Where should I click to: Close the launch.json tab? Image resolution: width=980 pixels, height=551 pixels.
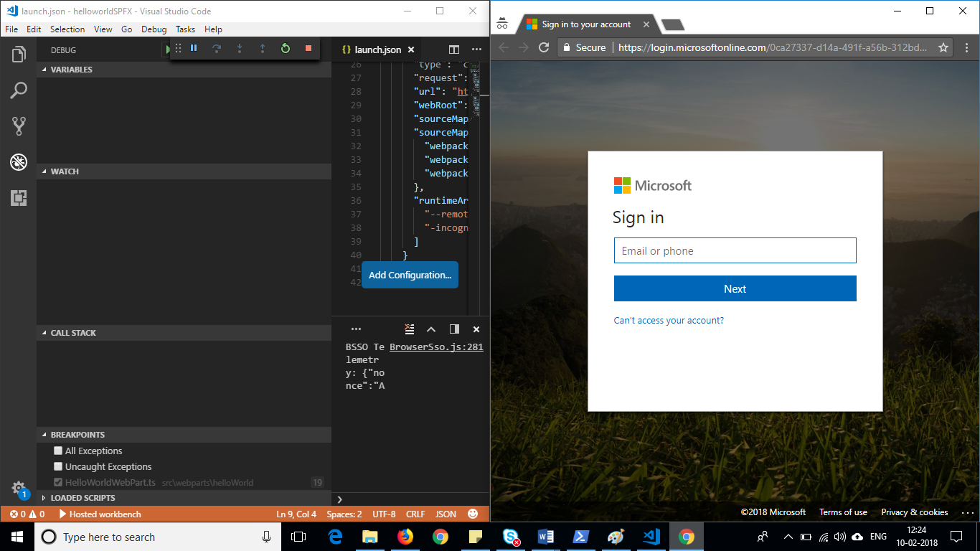(410, 50)
